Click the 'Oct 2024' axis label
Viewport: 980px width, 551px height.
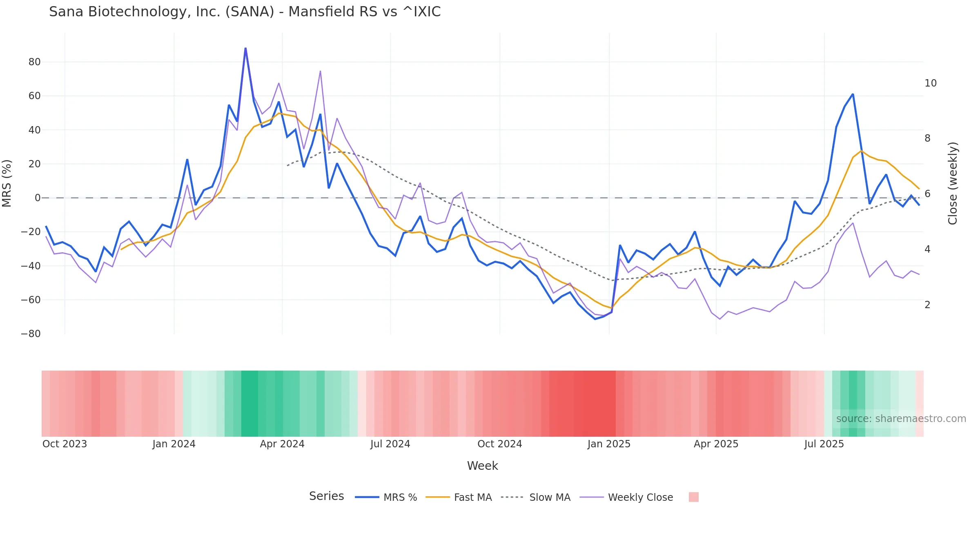tap(500, 444)
